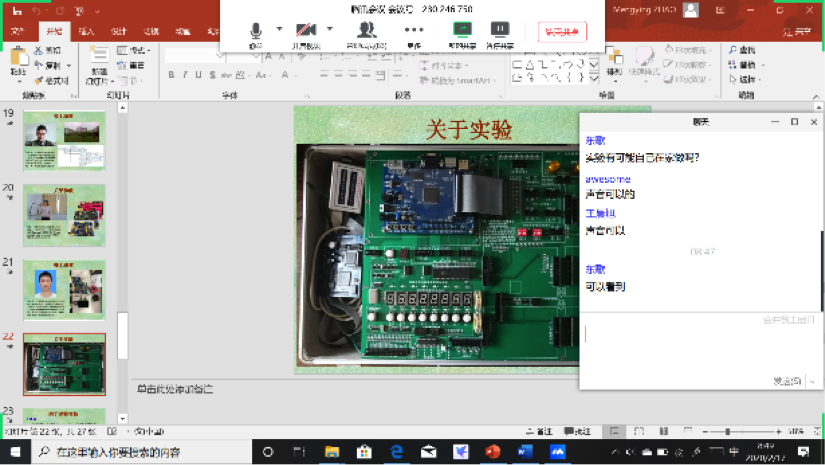The width and height of the screenshot is (825, 465).
Task: Click the Paste icon in ribbon
Action: 18,64
